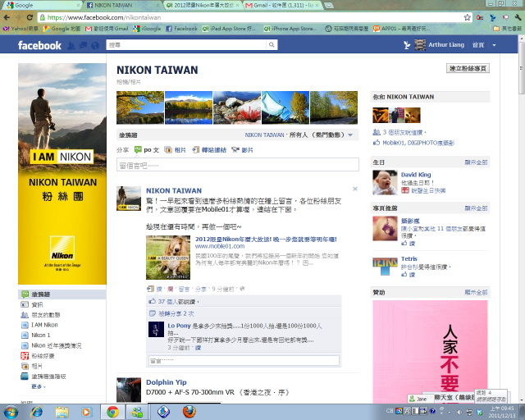Click the create fan page button
525x420 pixels.
468,68
